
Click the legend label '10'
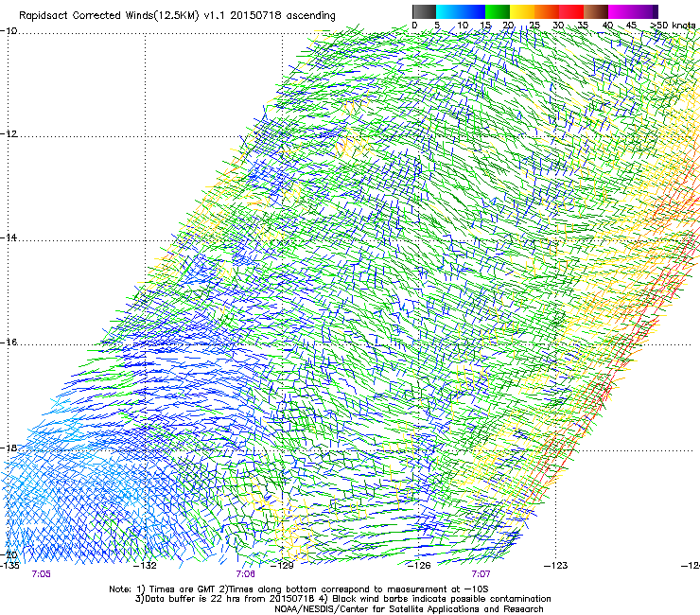(x=463, y=26)
